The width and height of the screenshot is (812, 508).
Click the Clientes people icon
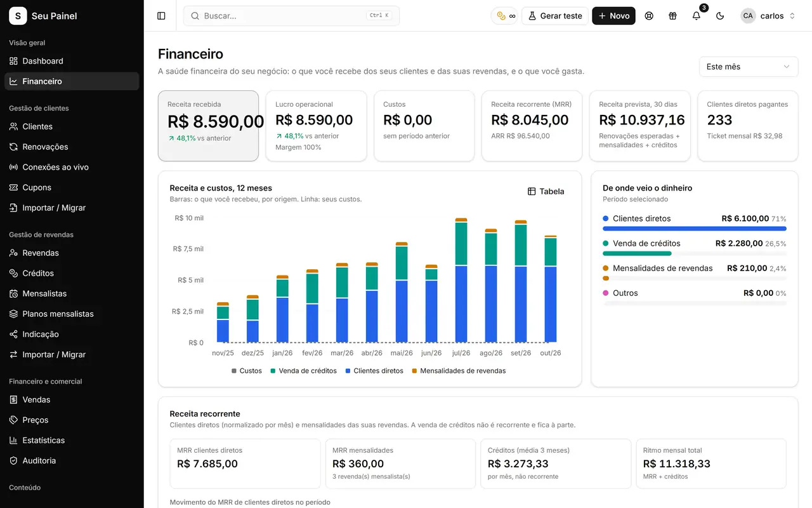pyautogui.click(x=13, y=126)
